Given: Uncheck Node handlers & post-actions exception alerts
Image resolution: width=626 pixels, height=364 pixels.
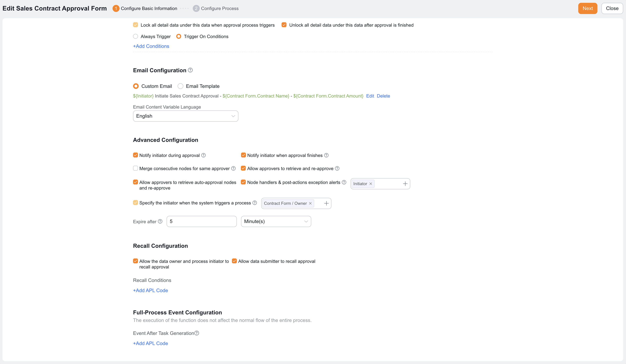Looking at the screenshot, I should 243,182.
